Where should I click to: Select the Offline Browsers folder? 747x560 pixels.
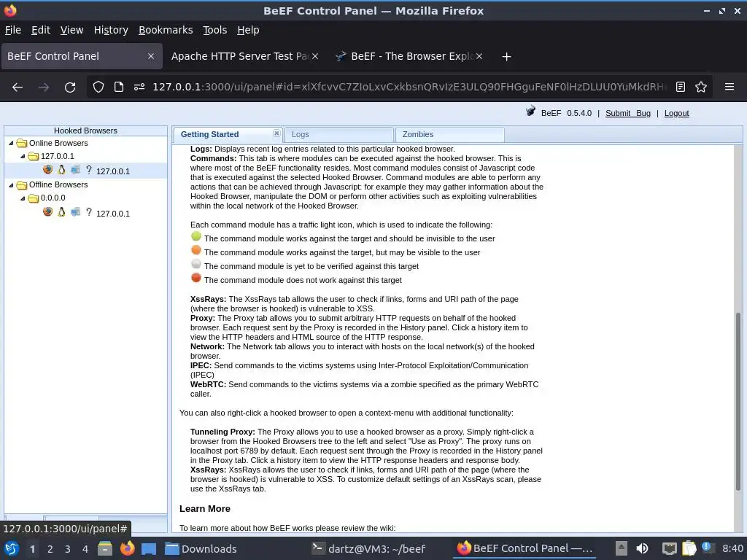point(58,184)
